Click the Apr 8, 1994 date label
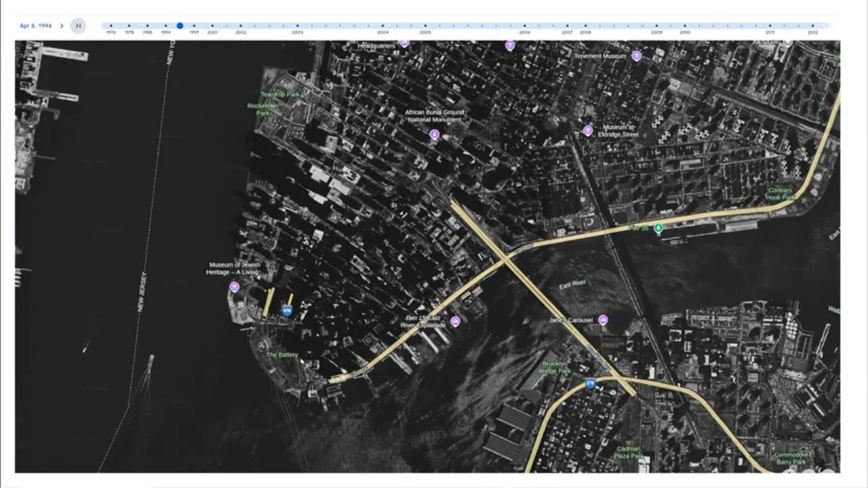This screenshot has width=868, height=488. 35,26
